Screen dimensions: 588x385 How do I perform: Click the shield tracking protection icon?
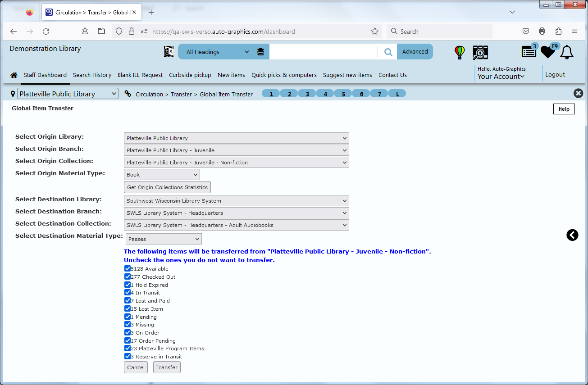point(119,31)
